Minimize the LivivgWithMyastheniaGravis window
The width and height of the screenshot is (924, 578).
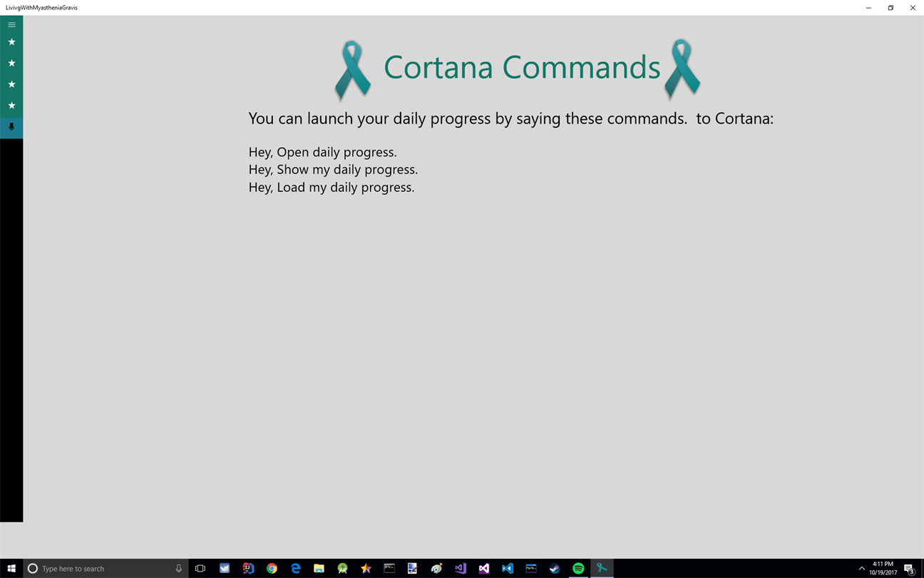tap(868, 8)
